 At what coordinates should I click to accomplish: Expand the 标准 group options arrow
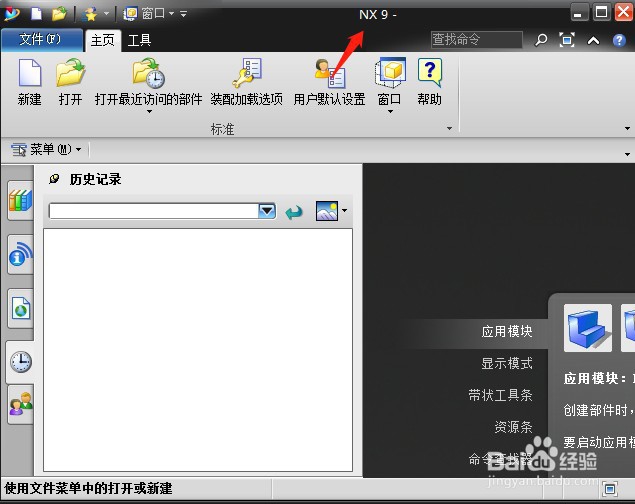[x=449, y=129]
